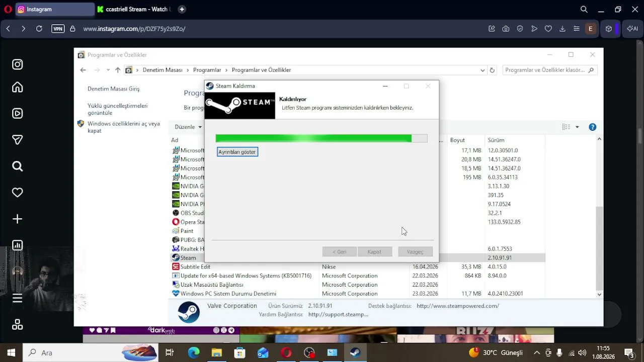Select Uzak Masaüstü Bağlantısı row
The width and height of the screenshot is (644, 362).
[x=358, y=285]
